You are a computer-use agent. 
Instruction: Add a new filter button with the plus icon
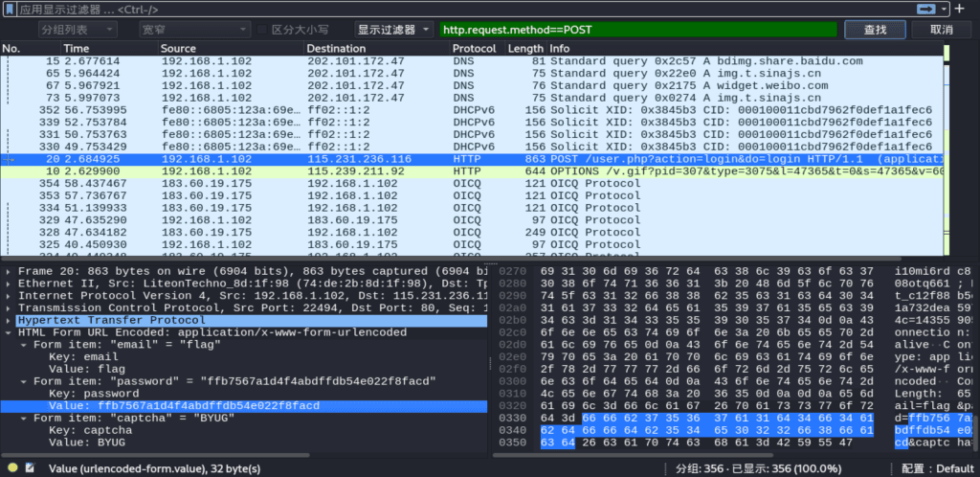coord(959,9)
